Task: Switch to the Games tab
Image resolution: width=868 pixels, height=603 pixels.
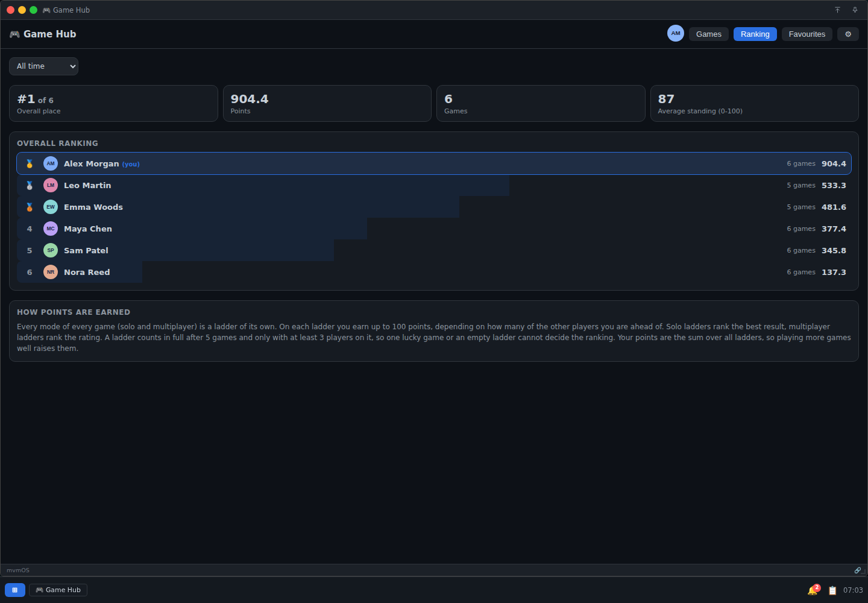Action: tap(709, 34)
